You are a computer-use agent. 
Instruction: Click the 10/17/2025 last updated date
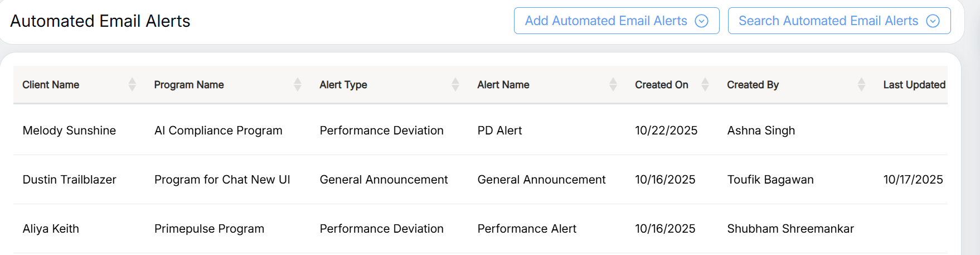(913, 180)
